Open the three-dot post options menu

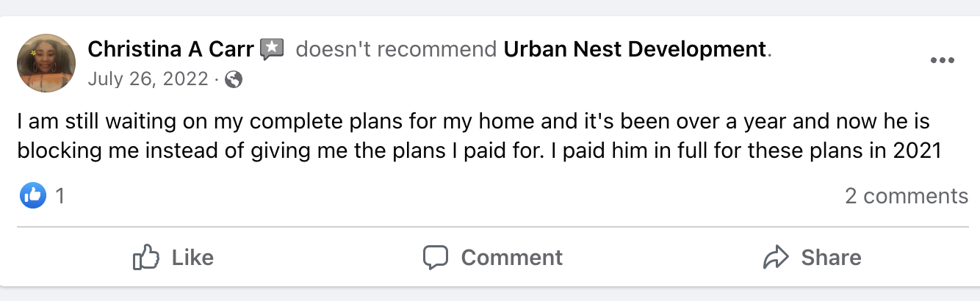tap(942, 61)
